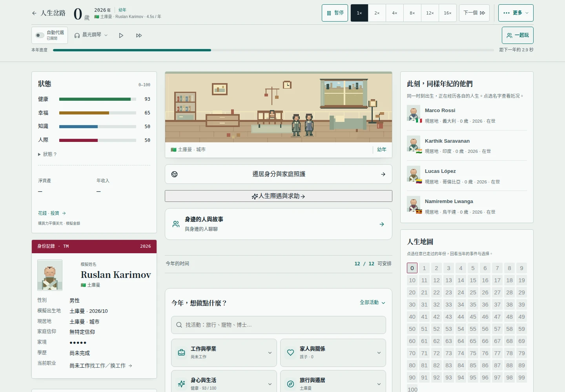Skip to next music track
The image size is (565, 392).
(x=139, y=35)
